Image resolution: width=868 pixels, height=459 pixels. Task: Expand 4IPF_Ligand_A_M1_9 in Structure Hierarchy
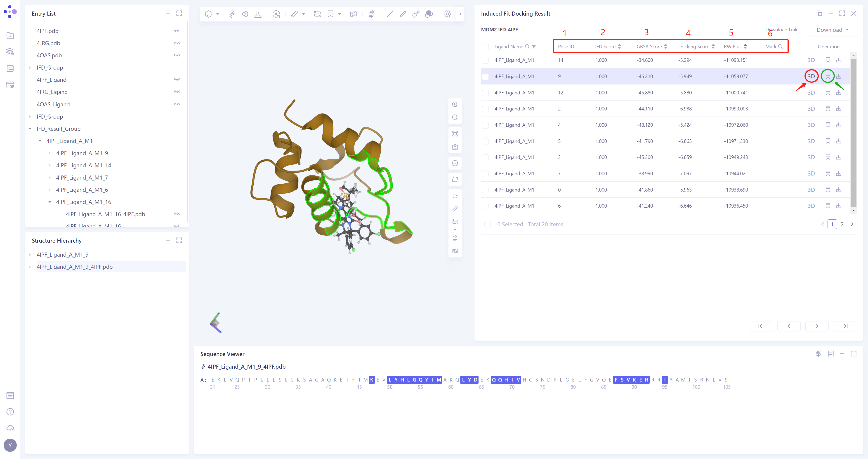[30, 255]
